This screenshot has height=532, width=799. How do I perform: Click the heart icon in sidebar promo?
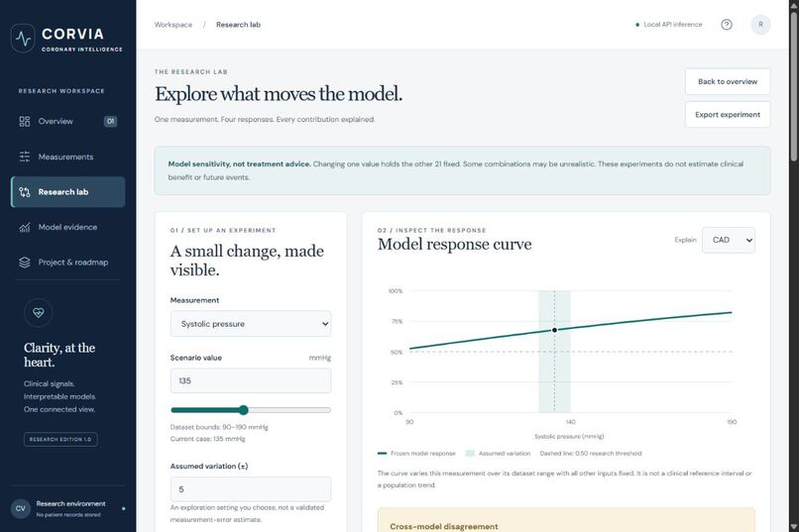click(x=39, y=313)
